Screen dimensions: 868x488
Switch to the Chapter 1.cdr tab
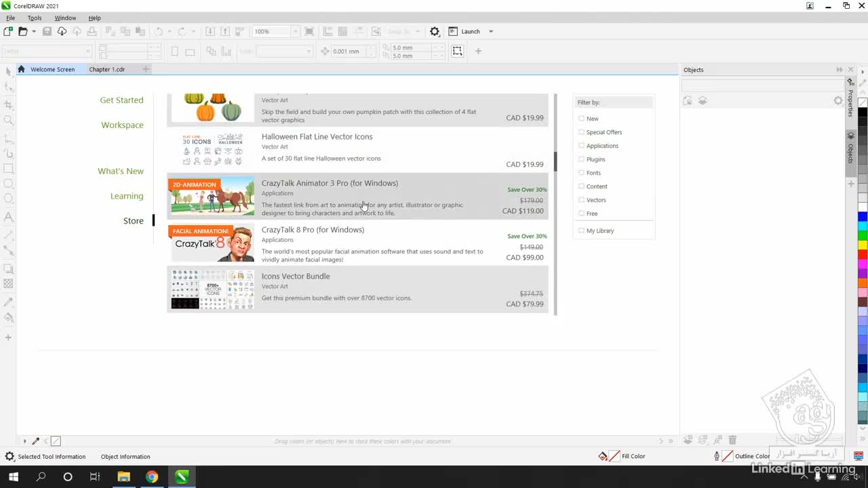click(x=107, y=69)
